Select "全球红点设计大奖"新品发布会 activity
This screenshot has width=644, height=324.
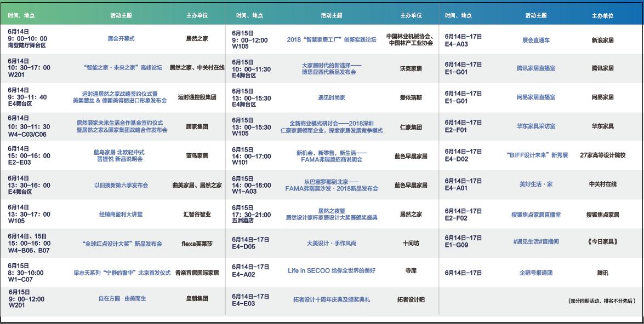click(x=122, y=244)
